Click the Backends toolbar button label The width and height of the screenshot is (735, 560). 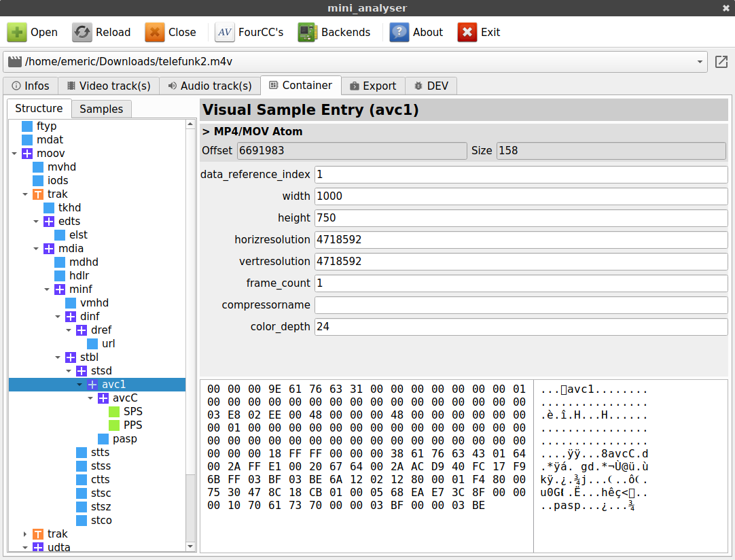(346, 33)
